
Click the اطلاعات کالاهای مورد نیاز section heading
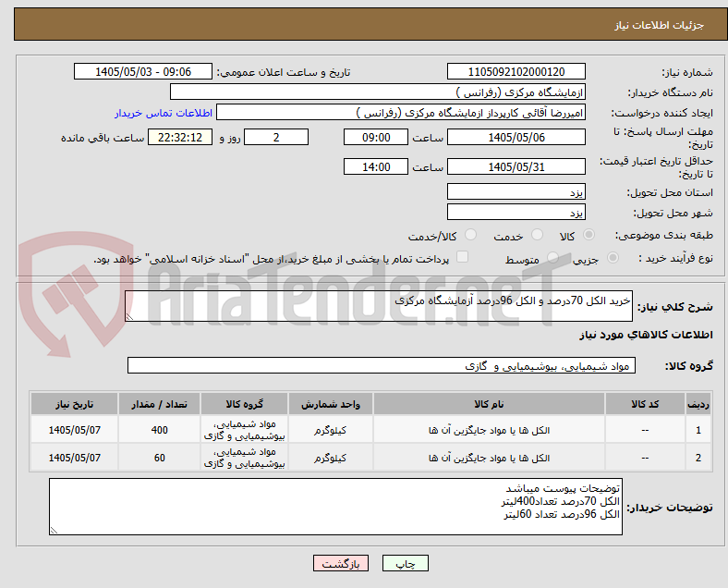click(646, 335)
